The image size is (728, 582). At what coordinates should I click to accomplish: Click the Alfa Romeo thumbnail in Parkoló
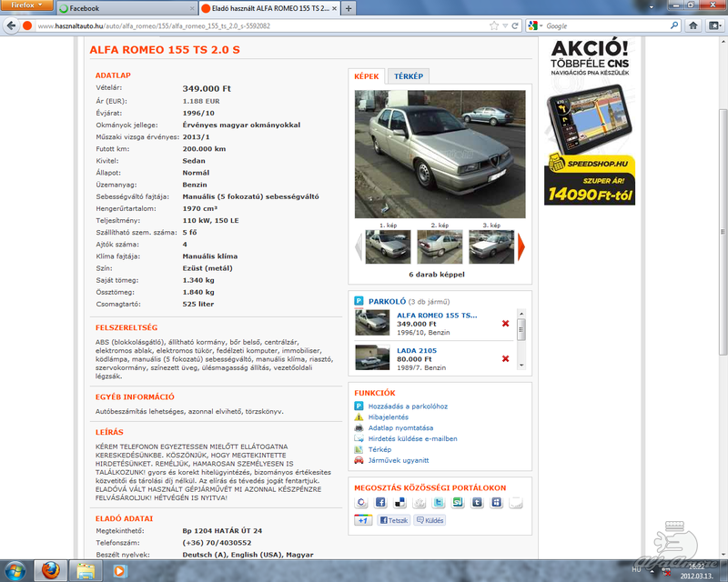(x=372, y=322)
